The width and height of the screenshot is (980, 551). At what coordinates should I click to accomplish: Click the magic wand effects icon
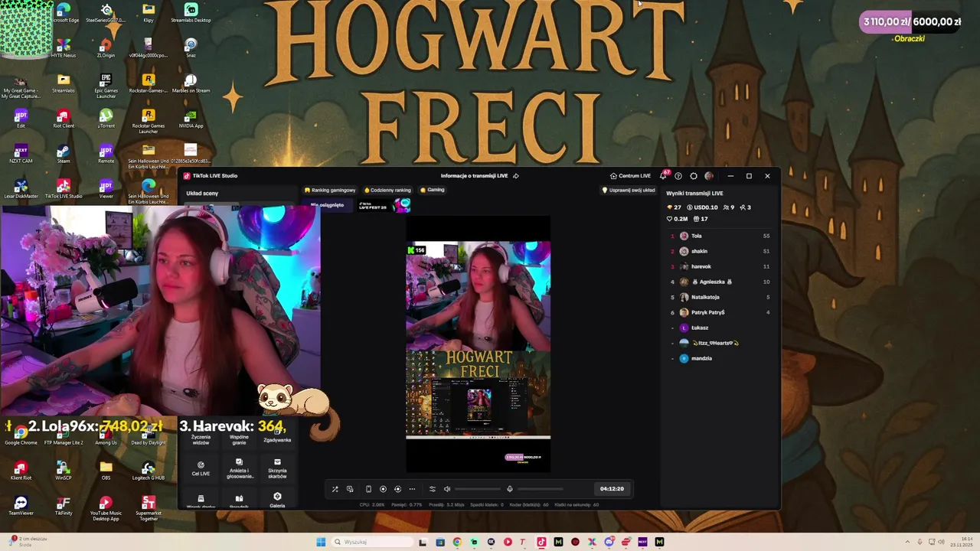point(335,489)
